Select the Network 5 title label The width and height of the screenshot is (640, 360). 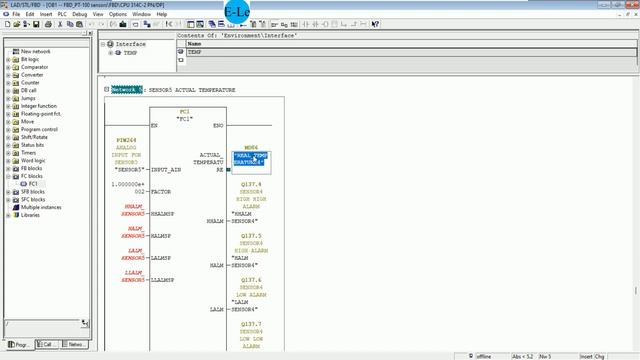tap(127, 90)
